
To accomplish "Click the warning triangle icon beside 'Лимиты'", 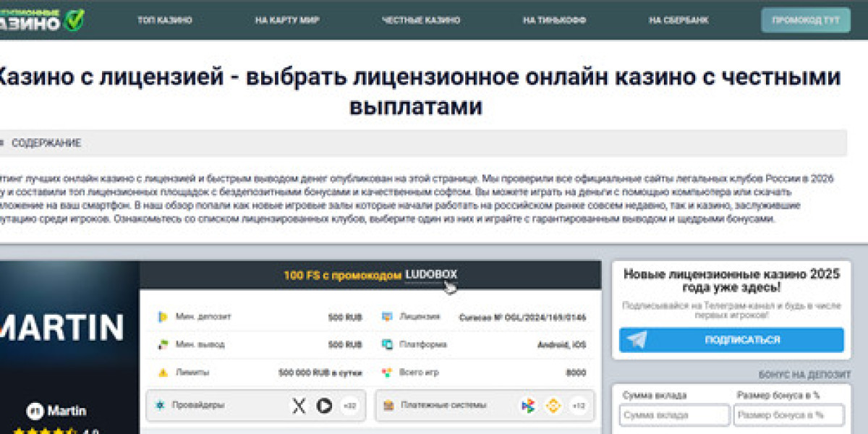I will click(163, 373).
